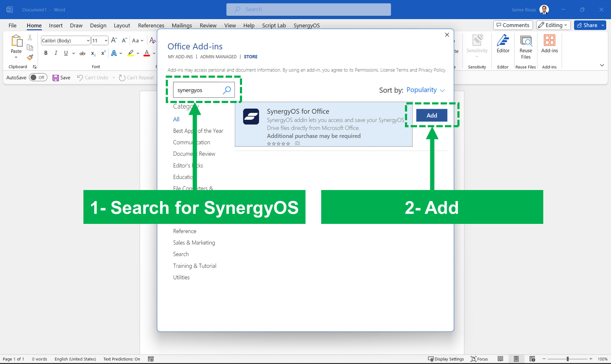611x364 pixels.
Task: Open Reuse Files icon
Action: click(x=526, y=41)
